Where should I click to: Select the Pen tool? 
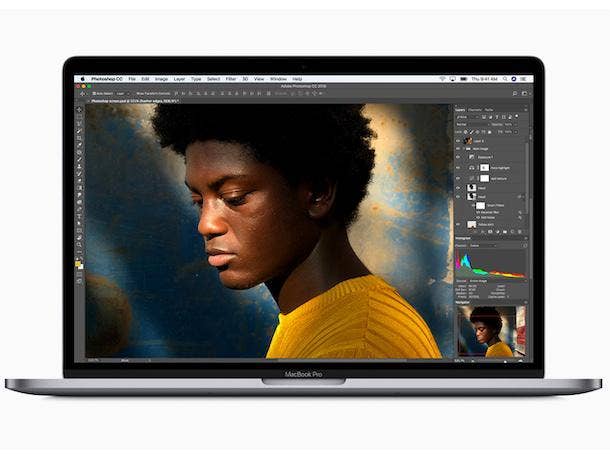tap(79, 209)
